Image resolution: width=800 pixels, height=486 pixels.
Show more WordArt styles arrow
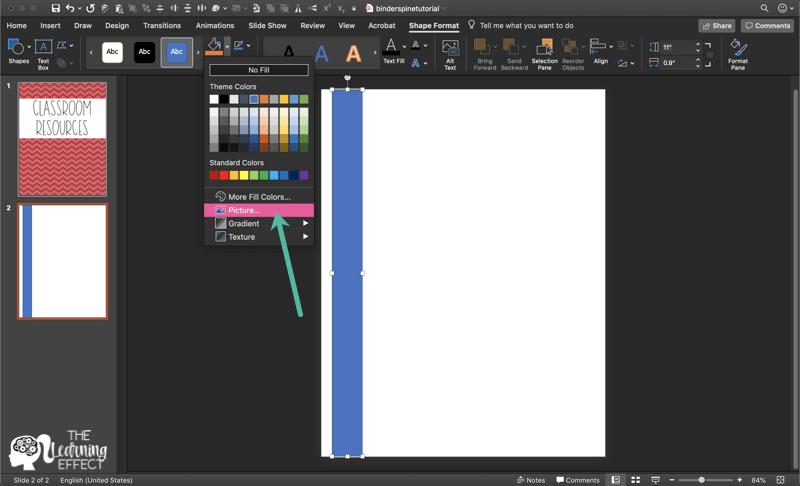click(375, 52)
